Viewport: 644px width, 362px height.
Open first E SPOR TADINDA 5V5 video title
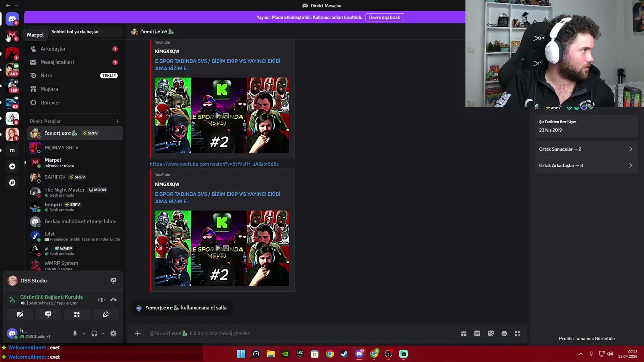click(217, 65)
